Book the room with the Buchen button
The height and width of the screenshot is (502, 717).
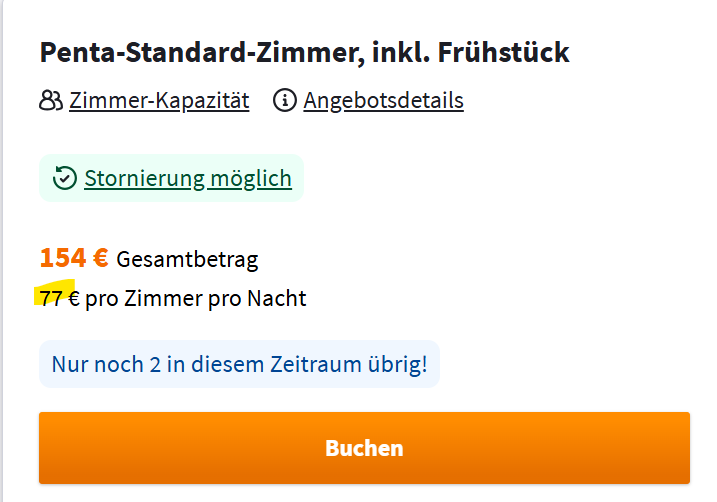click(364, 448)
